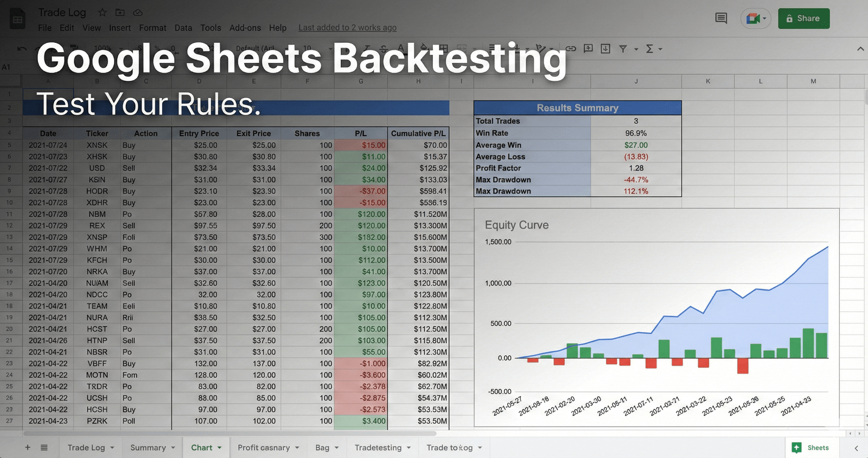Open the Meet button dropdown arrow
The image size is (868, 458).
point(764,18)
